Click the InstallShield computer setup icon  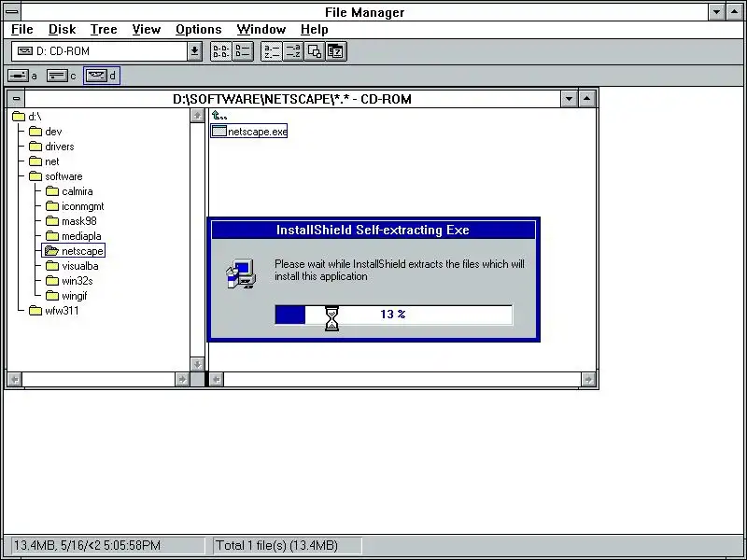pyautogui.click(x=241, y=273)
